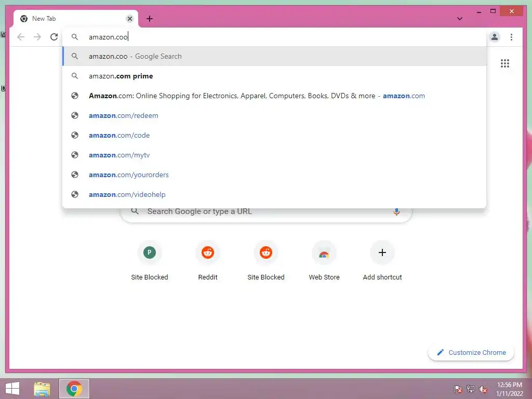Open the Windows Start menu
Image resolution: width=532 pixels, height=399 pixels.
tap(12, 389)
